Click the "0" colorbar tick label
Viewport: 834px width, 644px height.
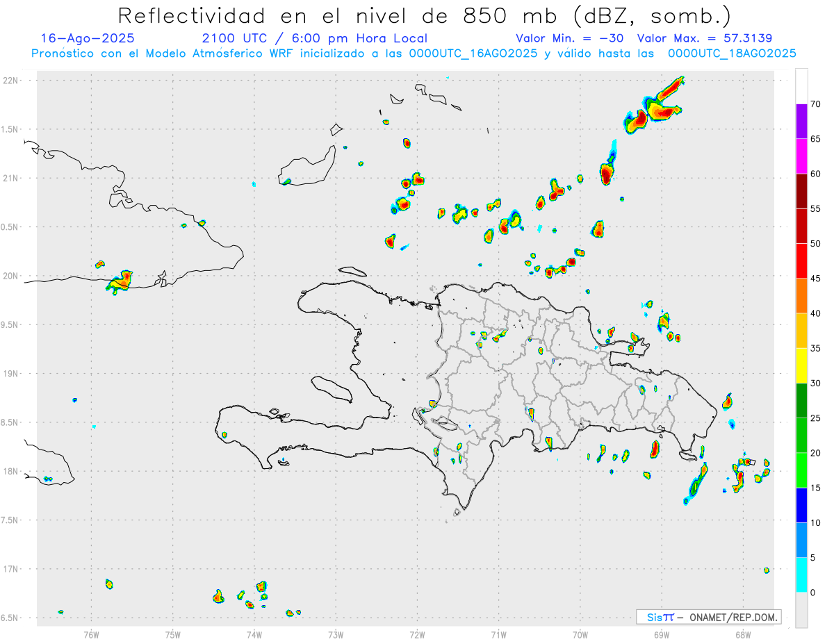(813, 593)
